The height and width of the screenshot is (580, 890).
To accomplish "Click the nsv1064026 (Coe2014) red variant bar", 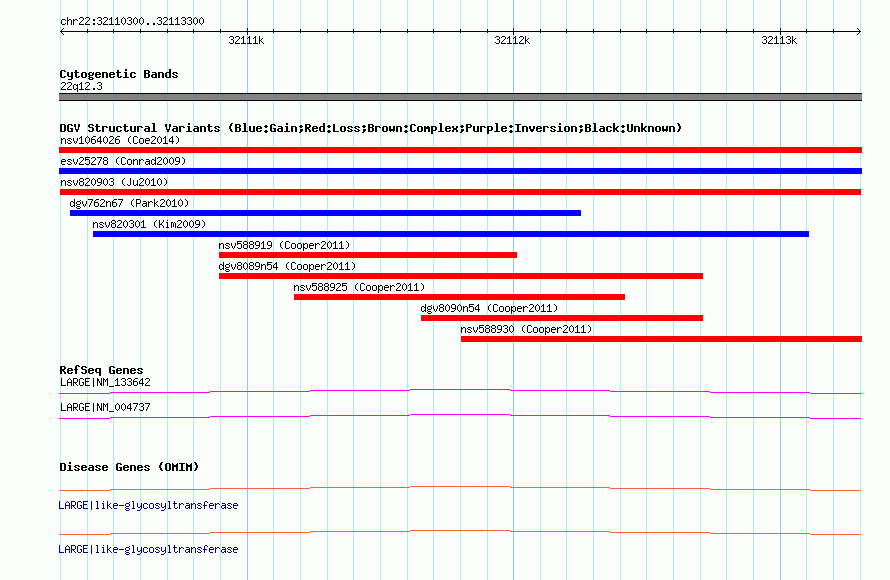I will [x=460, y=150].
